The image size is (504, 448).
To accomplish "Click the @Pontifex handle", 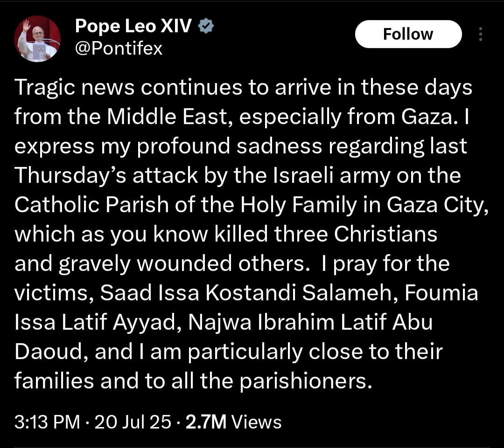I will pos(119,48).
